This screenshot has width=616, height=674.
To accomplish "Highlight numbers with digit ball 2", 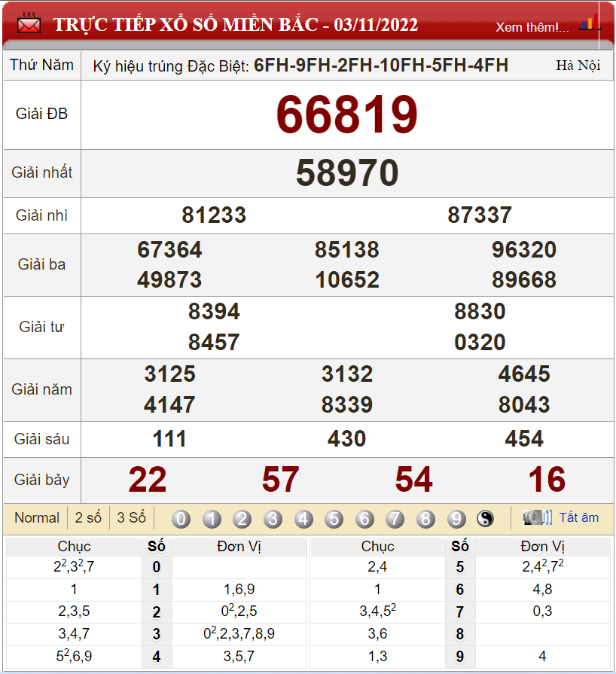I will 242,519.
